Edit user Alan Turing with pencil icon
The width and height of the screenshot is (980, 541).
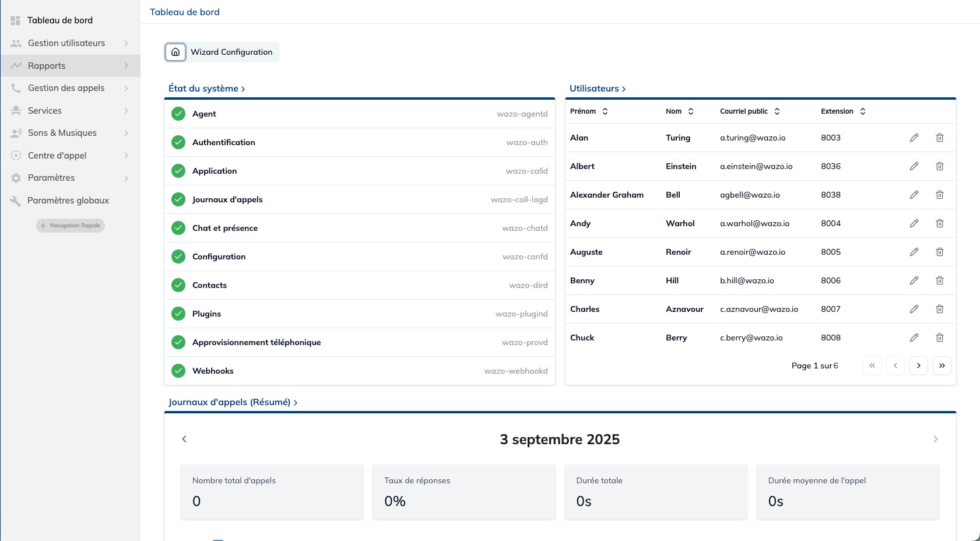914,138
